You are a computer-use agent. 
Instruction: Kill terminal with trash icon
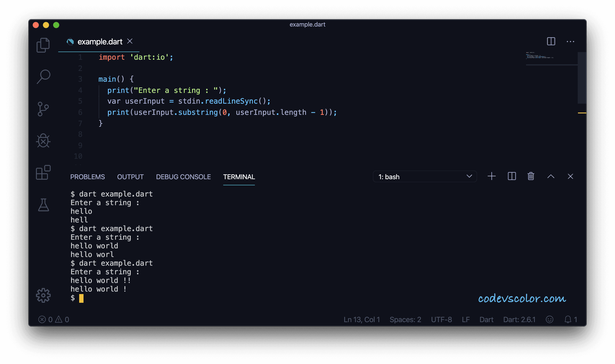click(531, 176)
